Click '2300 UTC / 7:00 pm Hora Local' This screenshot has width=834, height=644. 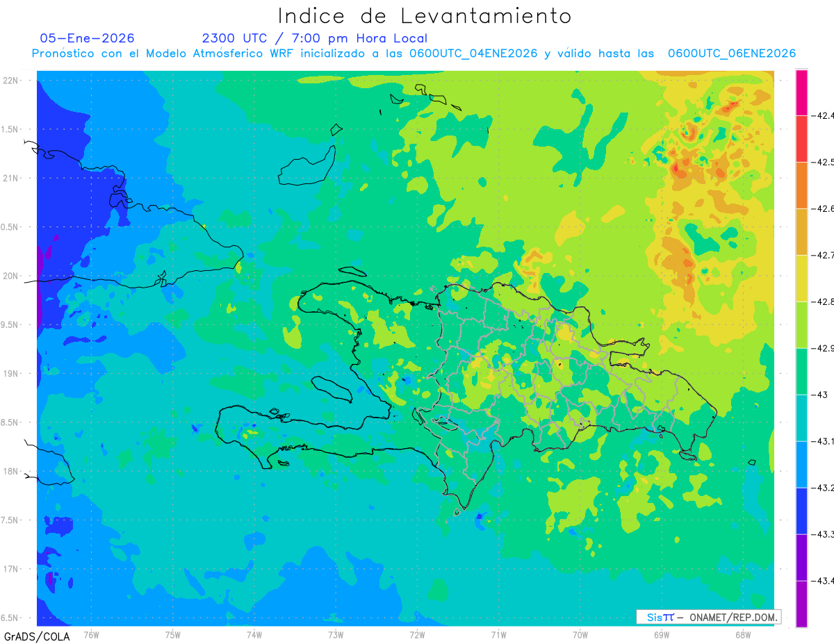(x=315, y=38)
